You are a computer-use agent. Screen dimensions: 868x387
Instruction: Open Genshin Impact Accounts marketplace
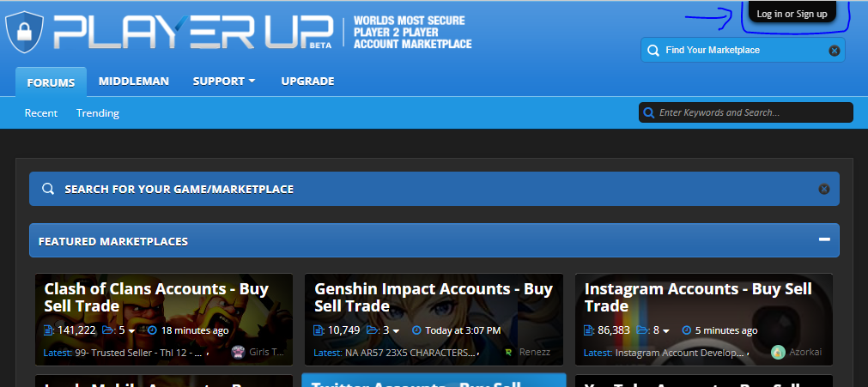coord(434,297)
